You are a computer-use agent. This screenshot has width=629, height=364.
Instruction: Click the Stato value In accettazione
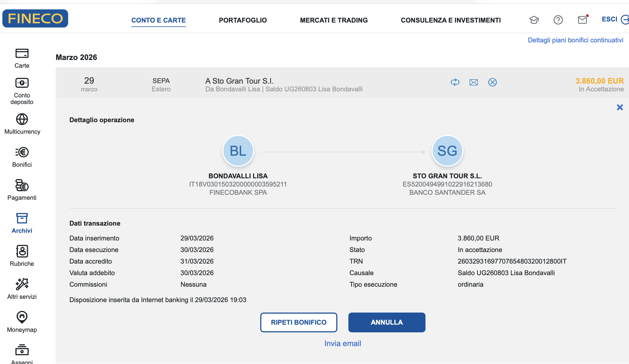pyautogui.click(x=480, y=250)
